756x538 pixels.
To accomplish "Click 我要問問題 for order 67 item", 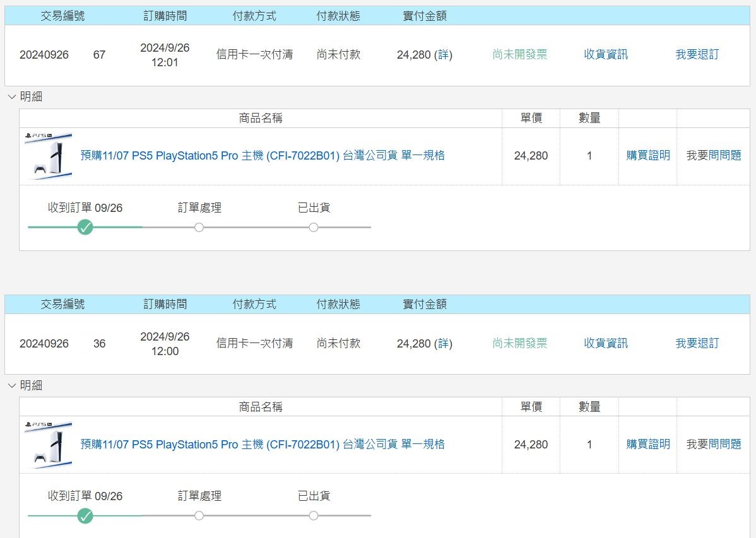I will 714,155.
